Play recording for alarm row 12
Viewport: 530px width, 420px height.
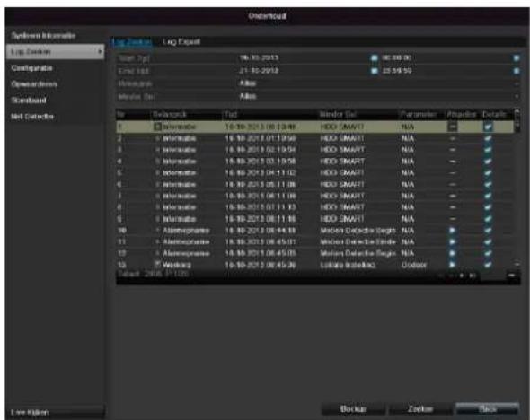452,253
